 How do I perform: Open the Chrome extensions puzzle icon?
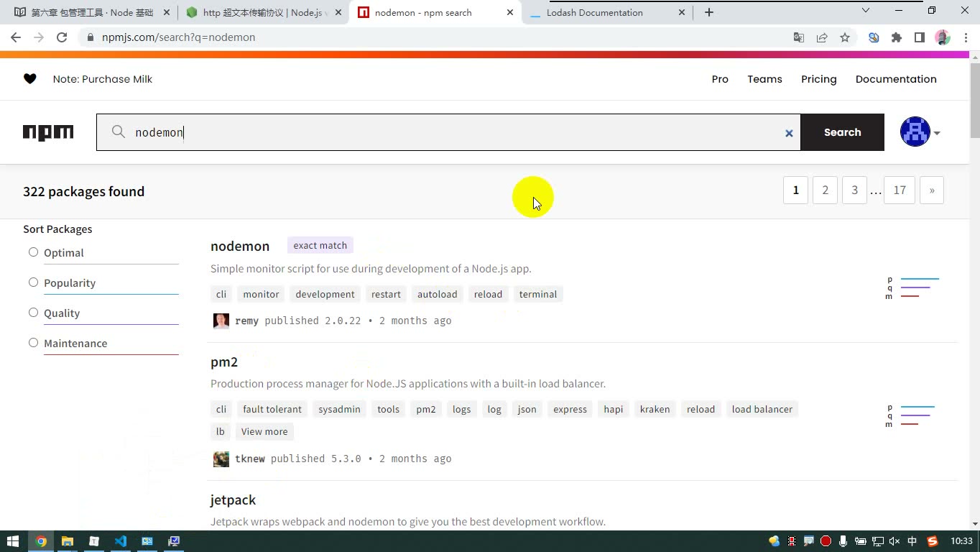point(897,37)
